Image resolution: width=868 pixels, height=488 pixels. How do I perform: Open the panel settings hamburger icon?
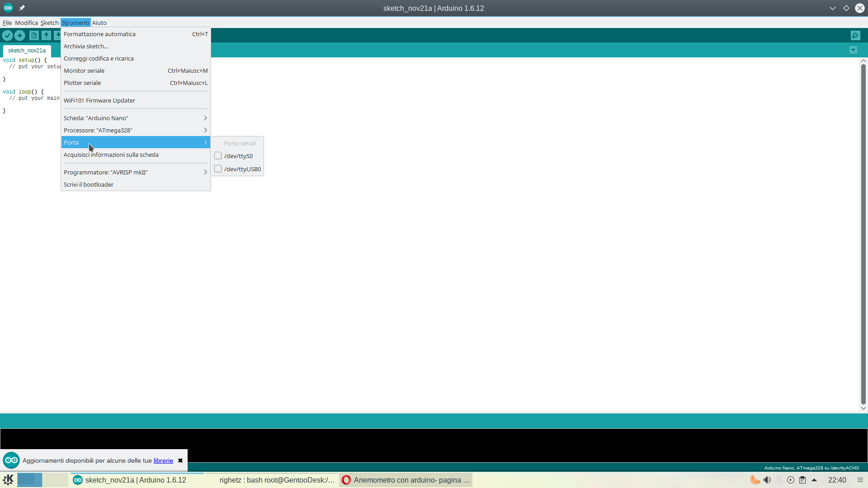[860, 480]
